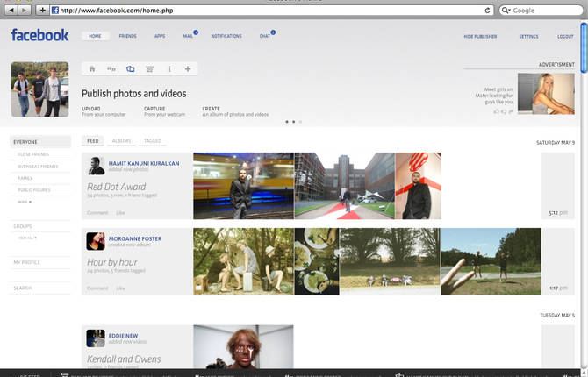Open My Profile in sidebar
This screenshot has height=377, width=588.
[26, 262]
